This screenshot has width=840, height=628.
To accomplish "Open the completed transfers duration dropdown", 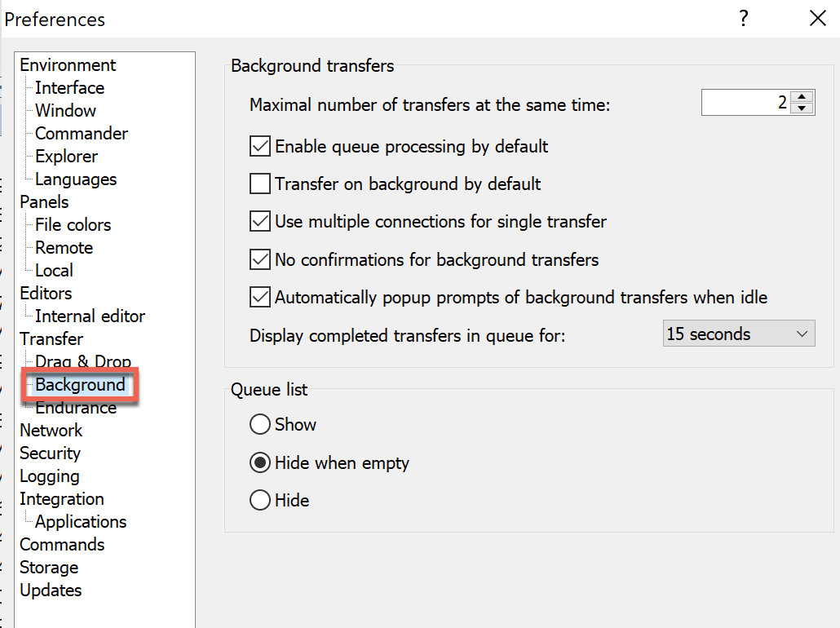I will click(x=738, y=334).
